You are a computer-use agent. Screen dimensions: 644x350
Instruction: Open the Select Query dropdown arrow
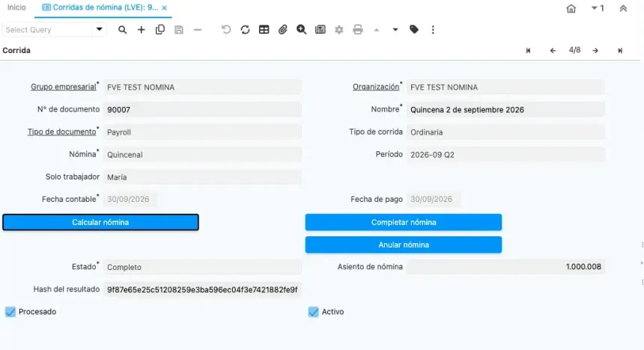click(99, 30)
